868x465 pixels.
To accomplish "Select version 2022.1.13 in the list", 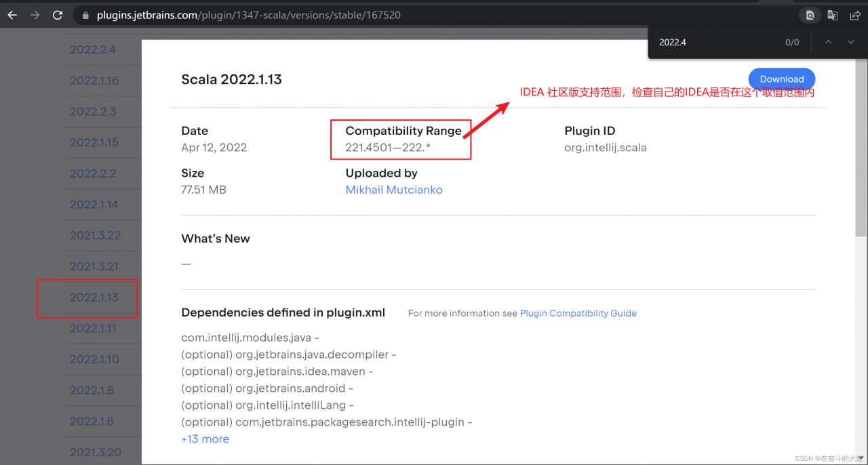I will [x=94, y=298].
